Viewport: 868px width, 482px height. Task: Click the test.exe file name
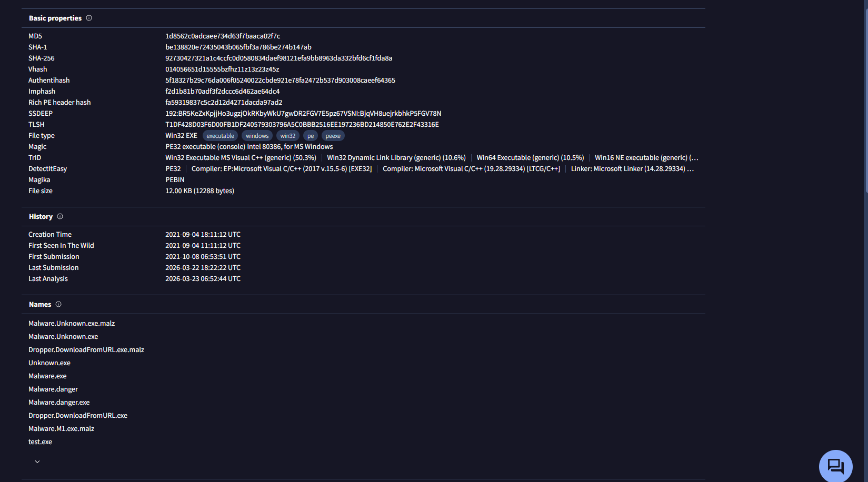40,442
